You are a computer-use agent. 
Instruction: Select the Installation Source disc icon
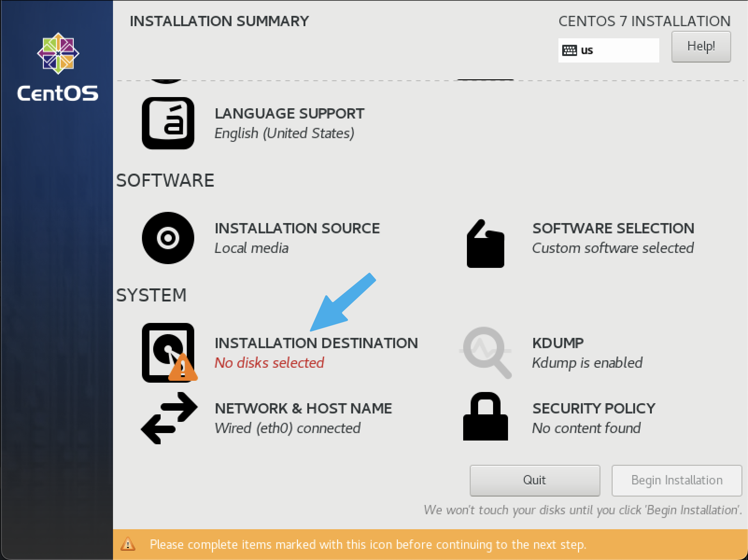pyautogui.click(x=167, y=238)
